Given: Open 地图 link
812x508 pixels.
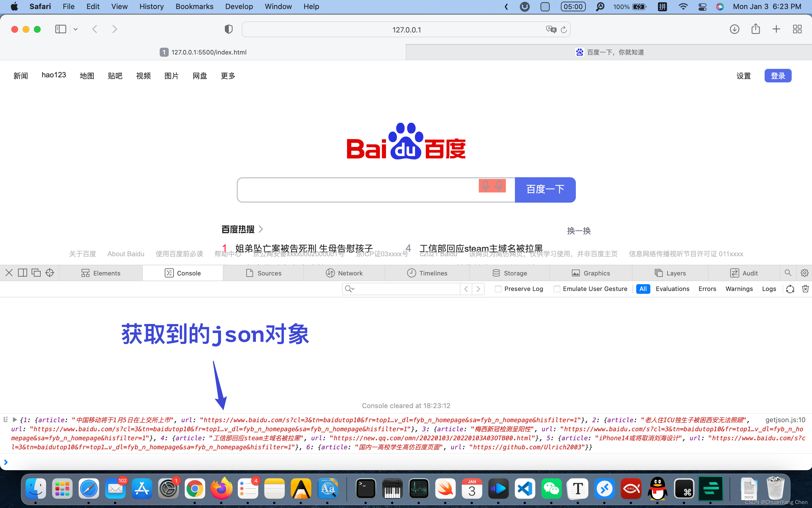Looking at the screenshot, I should (x=87, y=76).
